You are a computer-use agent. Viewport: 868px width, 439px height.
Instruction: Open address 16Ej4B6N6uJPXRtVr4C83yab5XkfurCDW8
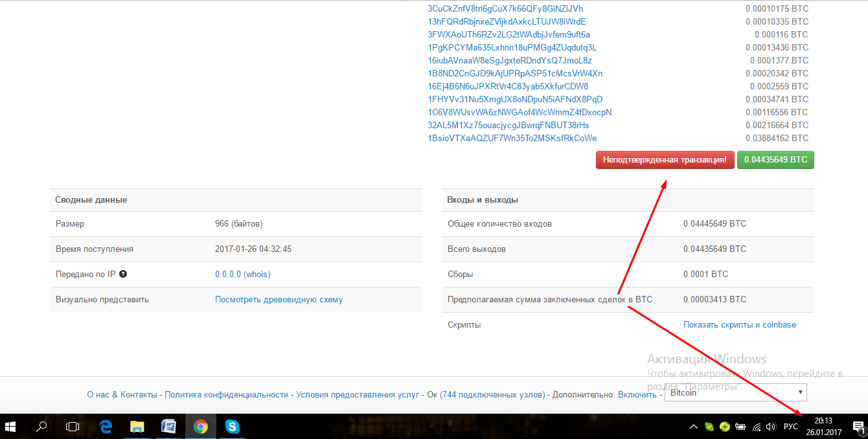[508, 87]
